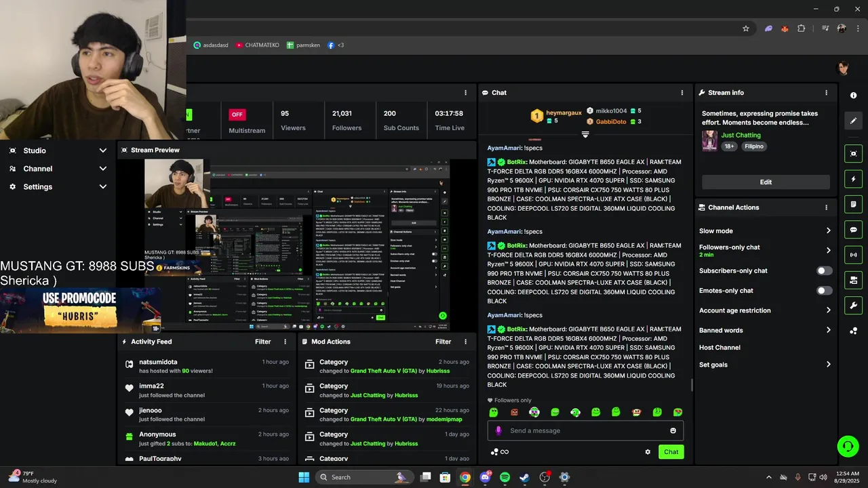Screen dimensions: 868x488
Task: Open Channel Actions three-dot menu
Action: coord(826,207)
